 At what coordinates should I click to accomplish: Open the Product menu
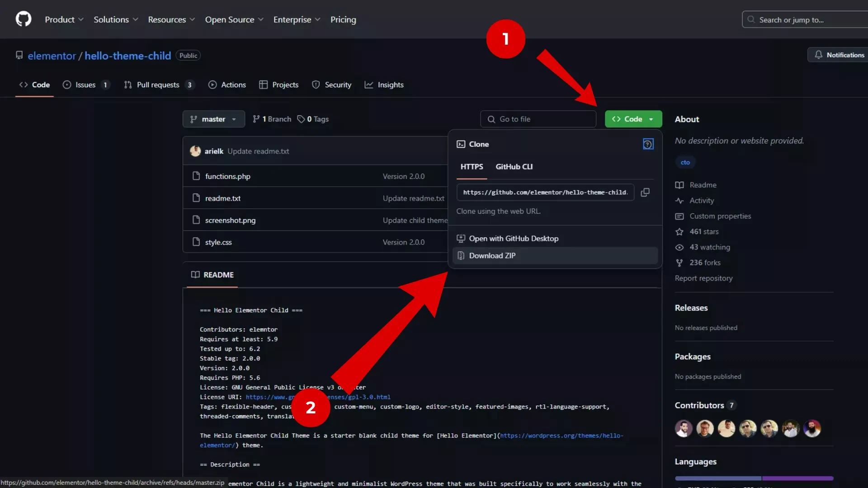tap(64, 19)
